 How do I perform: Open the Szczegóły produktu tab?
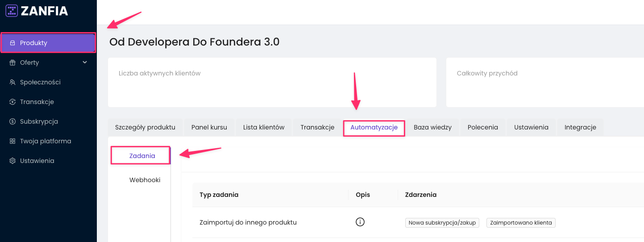coord(145,127)
